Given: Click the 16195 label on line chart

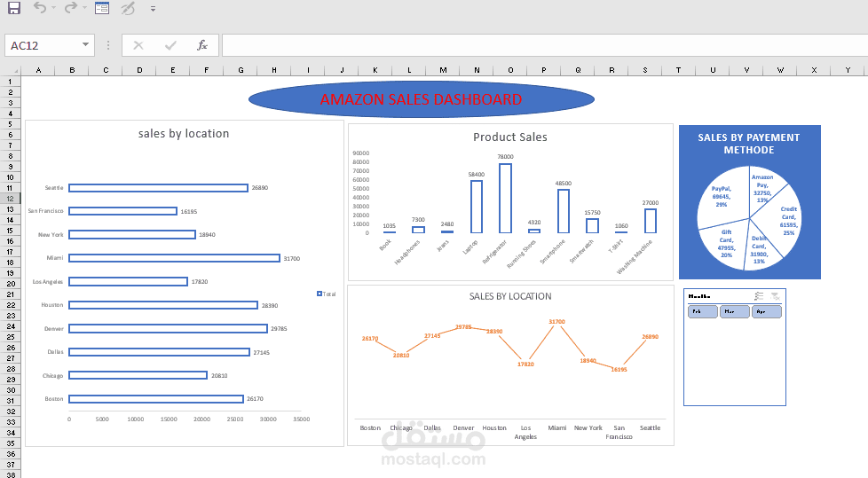Looking at the screenshot, I should tap(619, 369).
